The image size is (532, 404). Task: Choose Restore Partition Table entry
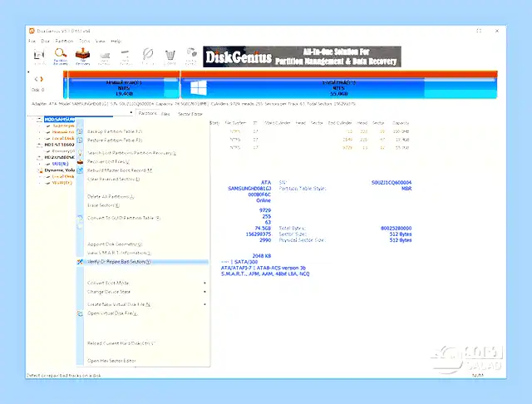[x=142, y=140]
